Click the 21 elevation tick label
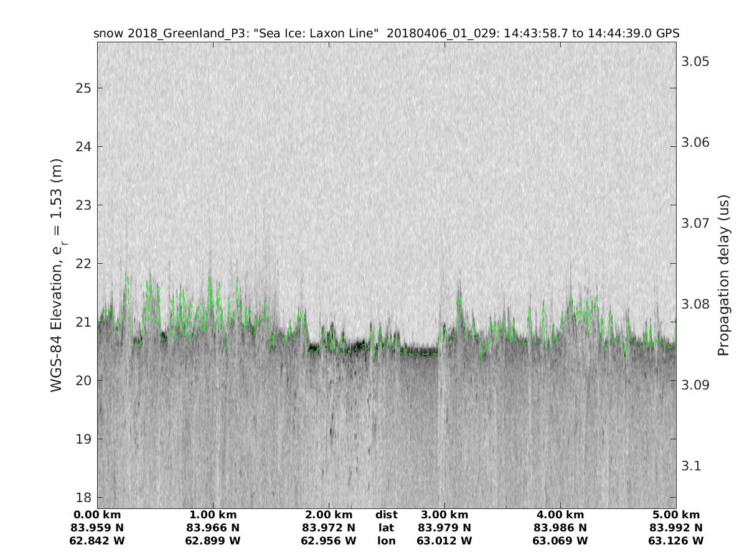Screen dimensions: 747x560 click(x=84, y=322)
